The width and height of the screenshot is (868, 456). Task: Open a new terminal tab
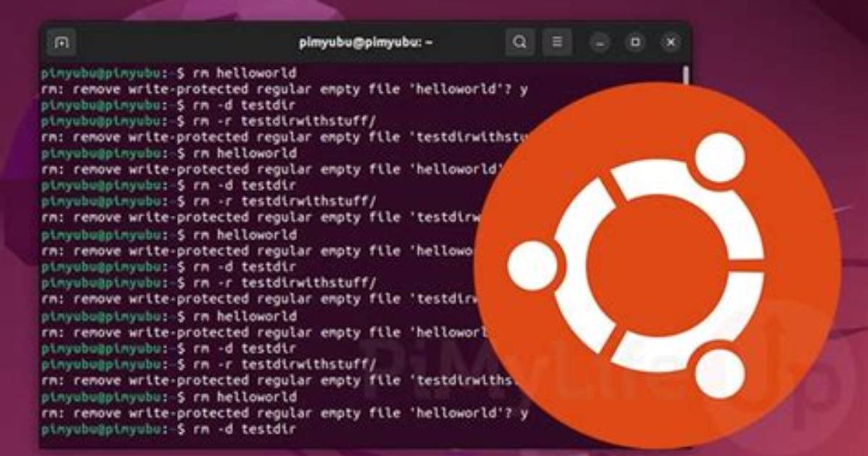pos(62,43)
